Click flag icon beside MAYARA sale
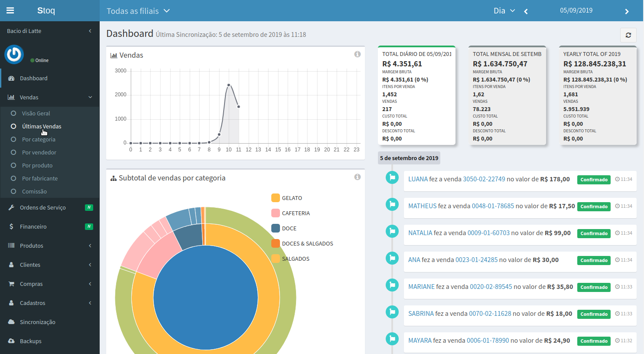The height and width of the screenshot is (354, 644). click(x=392, y=339)
